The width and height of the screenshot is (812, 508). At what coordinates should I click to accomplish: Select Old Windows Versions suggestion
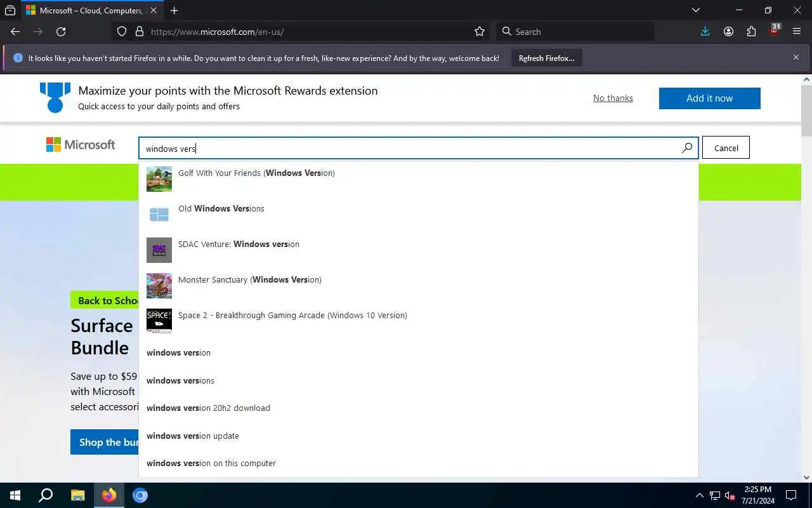click(x=419, y=214)
